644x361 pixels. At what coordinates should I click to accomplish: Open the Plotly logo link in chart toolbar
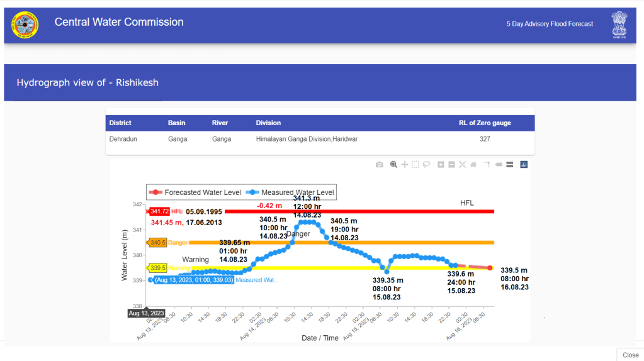click(x=524, y=165)
